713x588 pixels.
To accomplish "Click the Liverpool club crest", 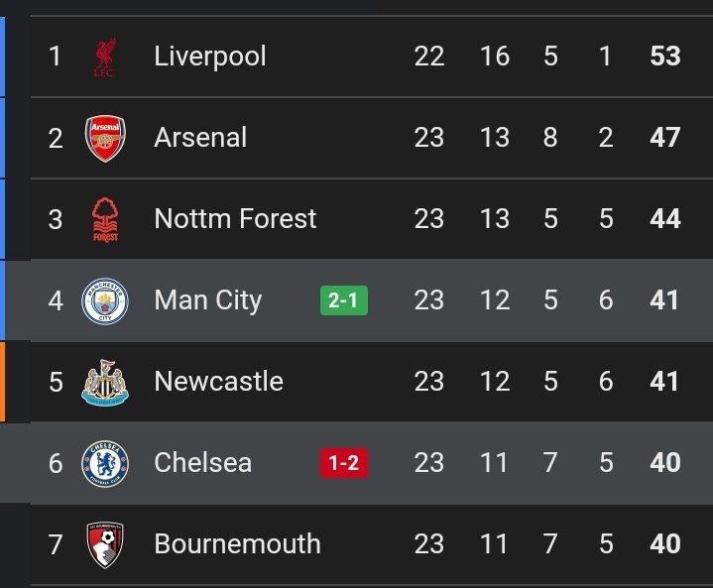I will coord(105,57).
